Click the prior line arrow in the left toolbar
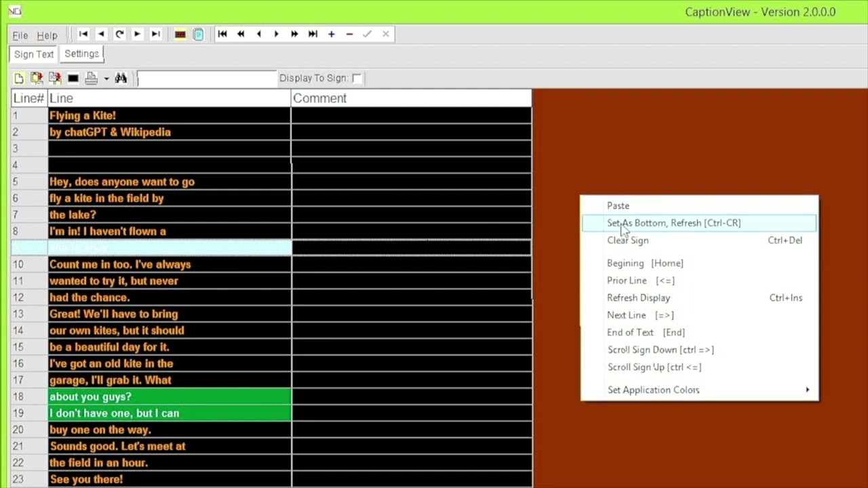This screenshot has width=868, height=488. tap(101, 34)
